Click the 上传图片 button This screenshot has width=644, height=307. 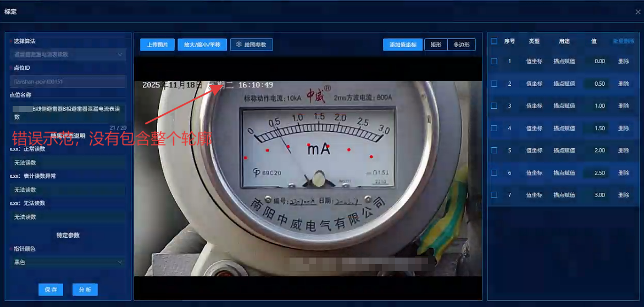157,44
